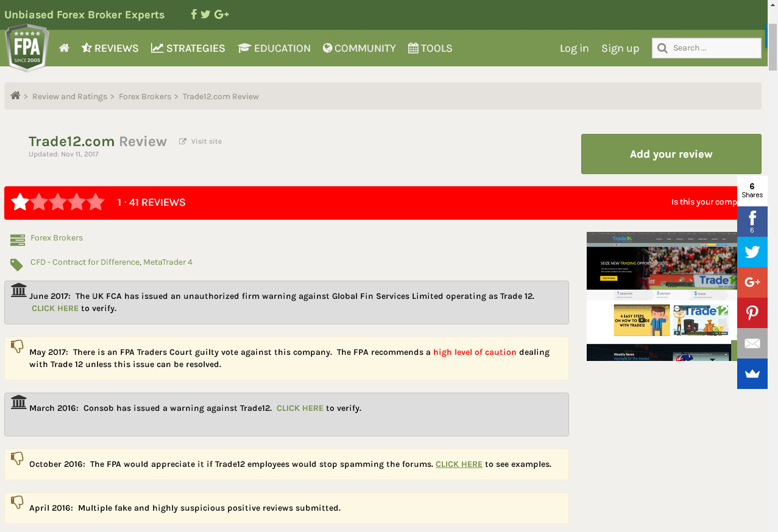This screenshot has width=778, height=532.
Task: Click the FPA Since 2005 shield logo
Action: (27, 47)
